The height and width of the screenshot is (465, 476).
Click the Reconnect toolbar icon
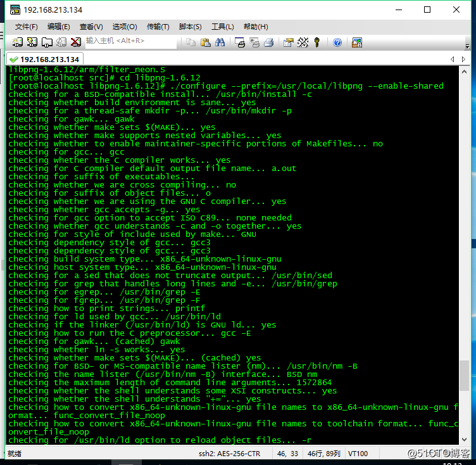coord(61,42)
